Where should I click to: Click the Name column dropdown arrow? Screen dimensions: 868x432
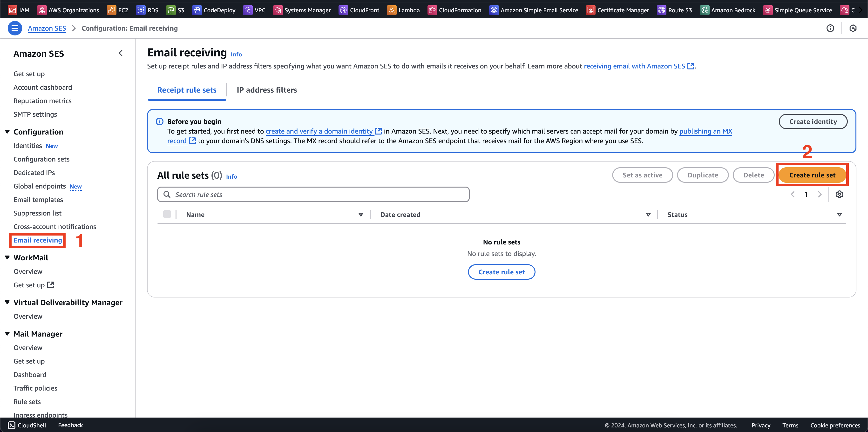[x=360, y=215]
